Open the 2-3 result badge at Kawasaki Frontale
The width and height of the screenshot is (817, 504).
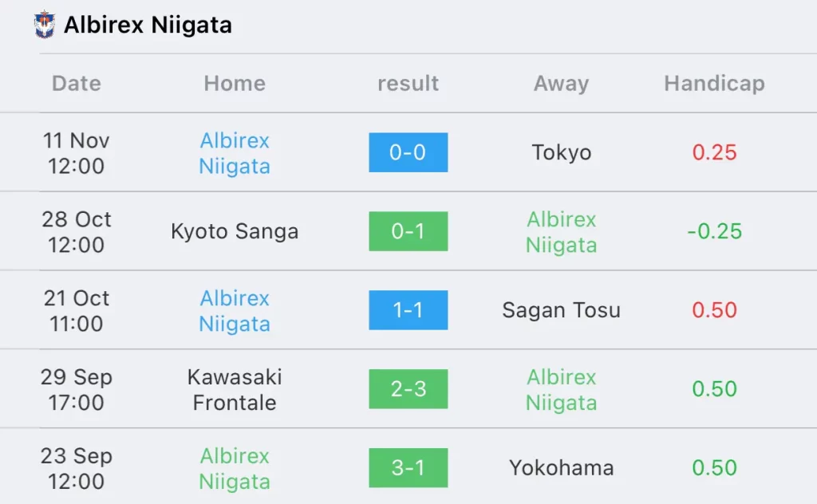click(408, 389)
